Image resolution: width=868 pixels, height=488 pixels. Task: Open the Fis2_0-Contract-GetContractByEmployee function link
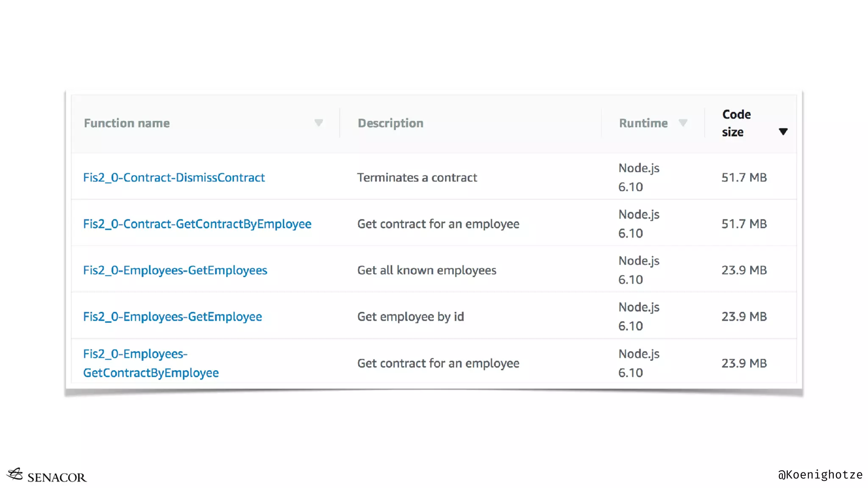[x=197, y=224]
